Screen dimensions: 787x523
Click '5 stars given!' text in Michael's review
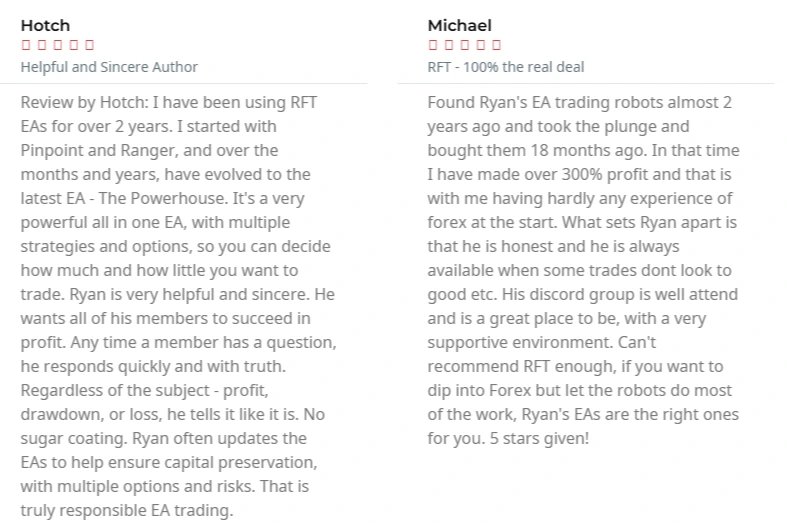(539, 438)
